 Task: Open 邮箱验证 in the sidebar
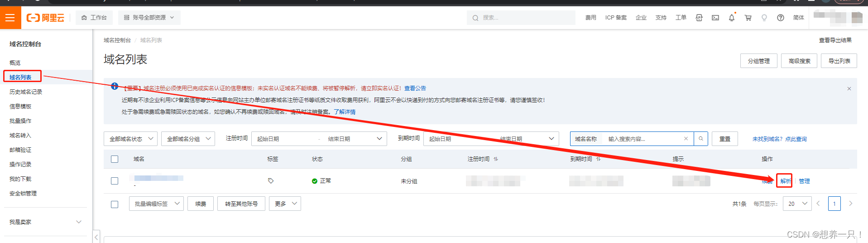(20, 150)
